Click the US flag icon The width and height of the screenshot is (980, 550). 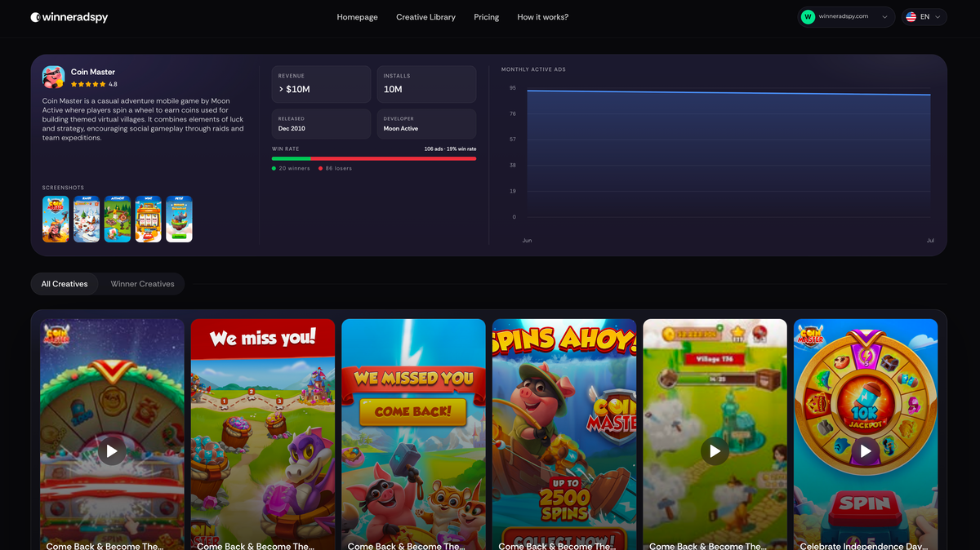point(911,17)
